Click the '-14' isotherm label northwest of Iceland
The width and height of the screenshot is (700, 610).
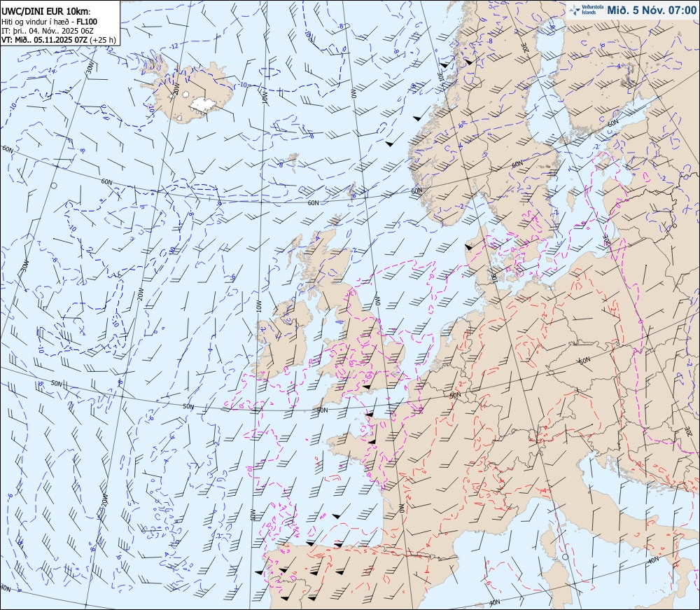[x=51, y=71]
